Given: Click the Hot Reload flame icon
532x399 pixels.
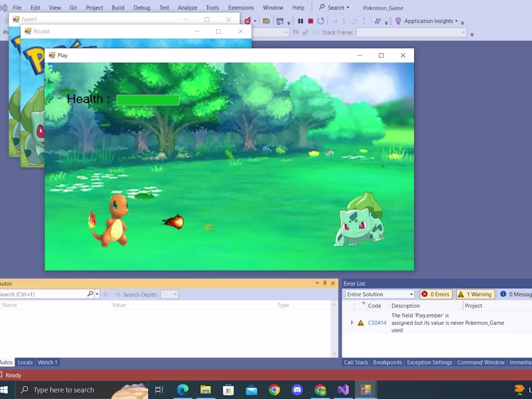Looking at the screenshot, I should 248,21.
